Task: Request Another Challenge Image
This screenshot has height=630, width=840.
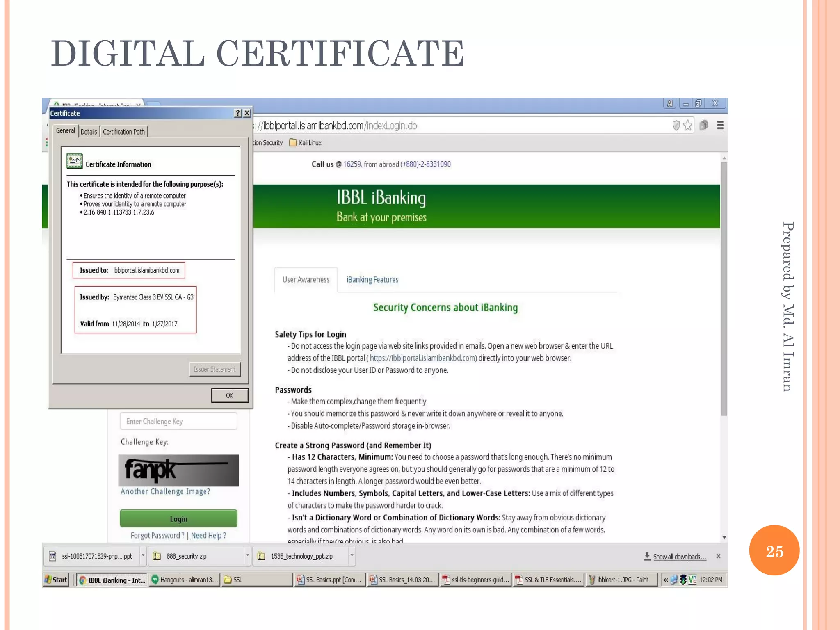Action: [x=165, y=491]
